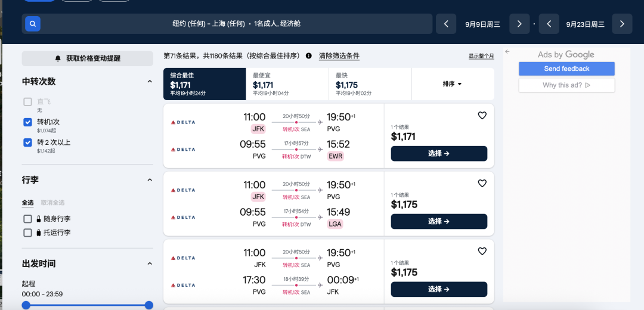Go to previous departure date arrow
This screenshot has width=644, height=310.
(445, 24)
